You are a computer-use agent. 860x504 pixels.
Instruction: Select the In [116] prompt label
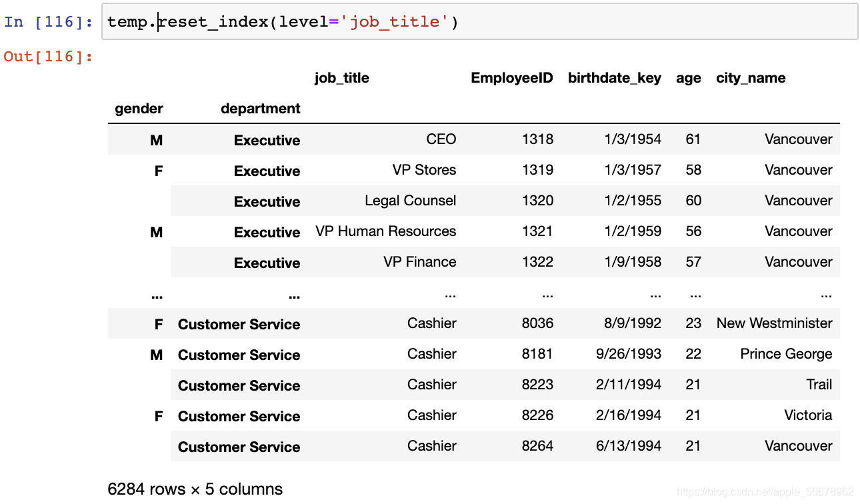pyautogui.click(x=49, y=22)
